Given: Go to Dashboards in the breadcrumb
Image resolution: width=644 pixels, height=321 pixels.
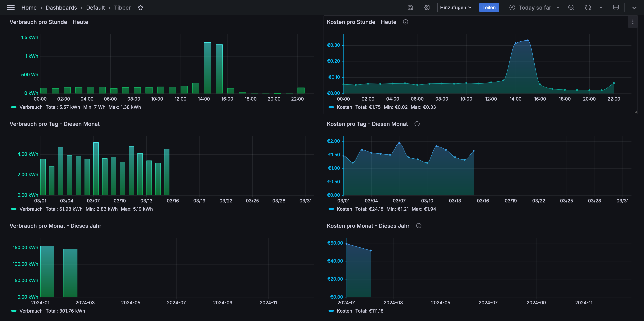Looking at the screenshot, I should click(61, 7).
